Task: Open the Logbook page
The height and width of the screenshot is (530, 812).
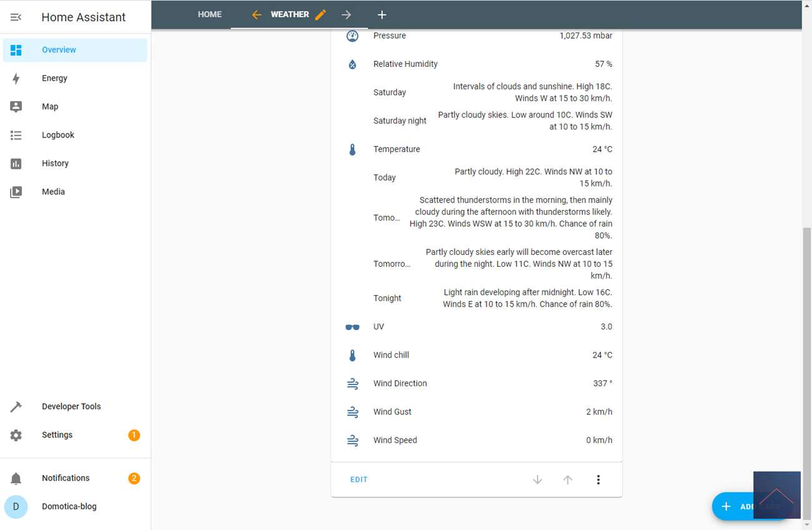Action: (57, 135)
